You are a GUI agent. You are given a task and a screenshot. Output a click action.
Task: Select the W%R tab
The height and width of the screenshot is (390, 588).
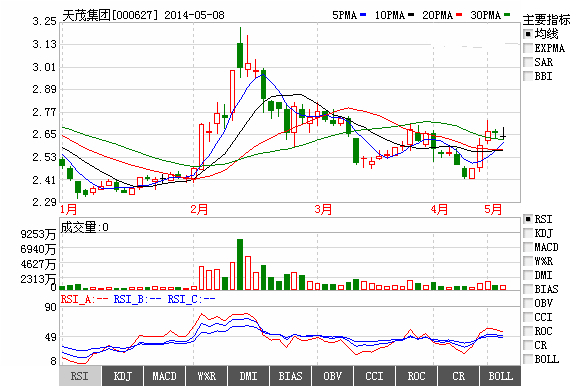coord(207,376)
